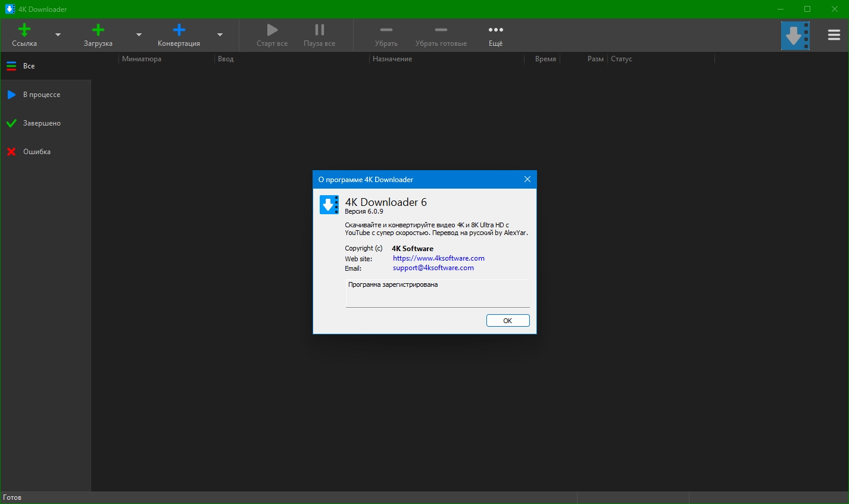Expand the Конвертация dropdown arrow
Viewport: 849px width, 504px height.
coord(220,35)
